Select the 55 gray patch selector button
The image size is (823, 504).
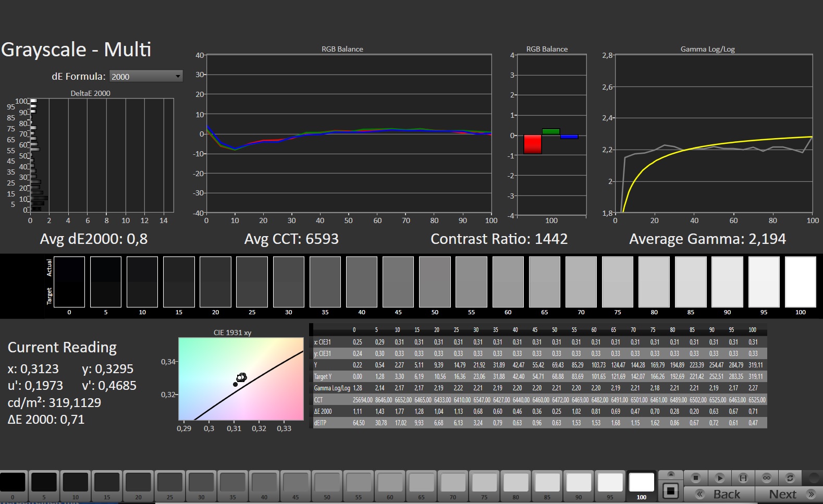(358, 486)
